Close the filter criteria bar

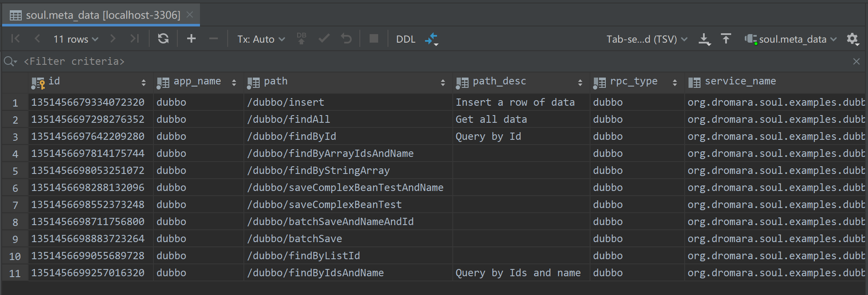coord(856,61)
